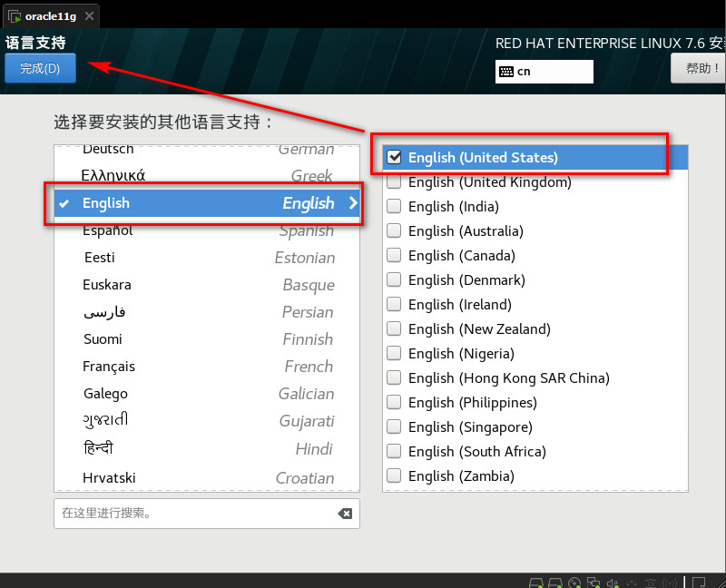Check the English (Canada) option
This screenshot has width=726, height=588.
394,256
